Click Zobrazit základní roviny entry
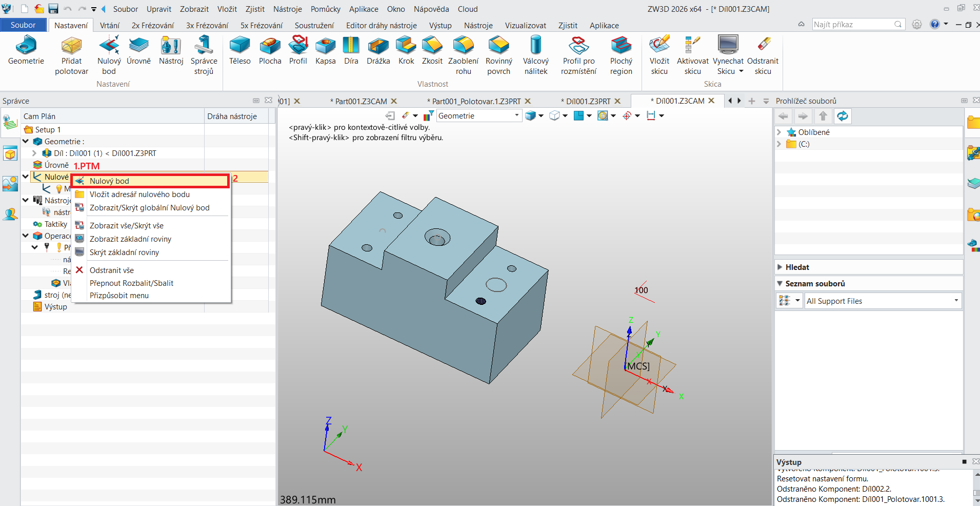Viewport: 980px width, 506px height. coord(130,239)
